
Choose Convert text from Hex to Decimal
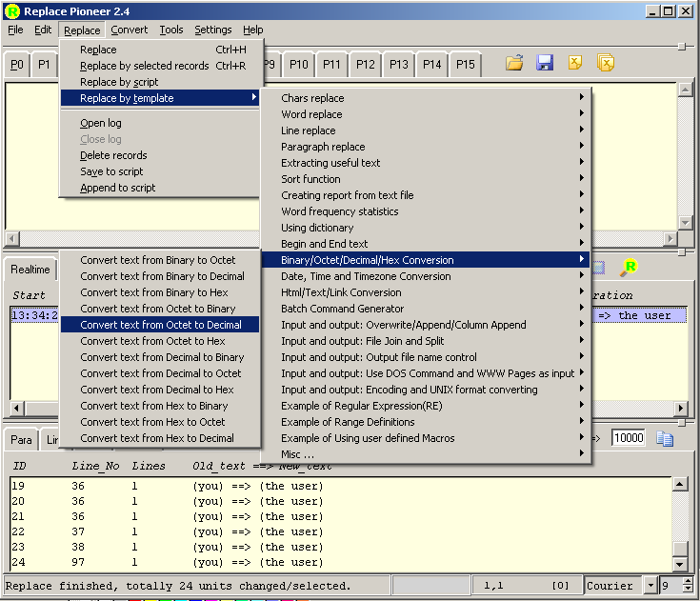click(157, 438)
